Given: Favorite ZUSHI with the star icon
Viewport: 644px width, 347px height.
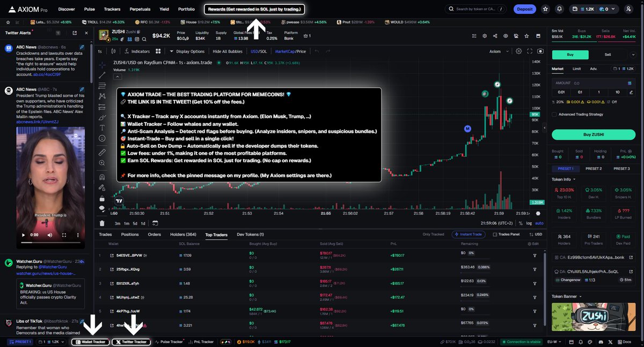Looking at the screenshot, I should click(526, 35).
